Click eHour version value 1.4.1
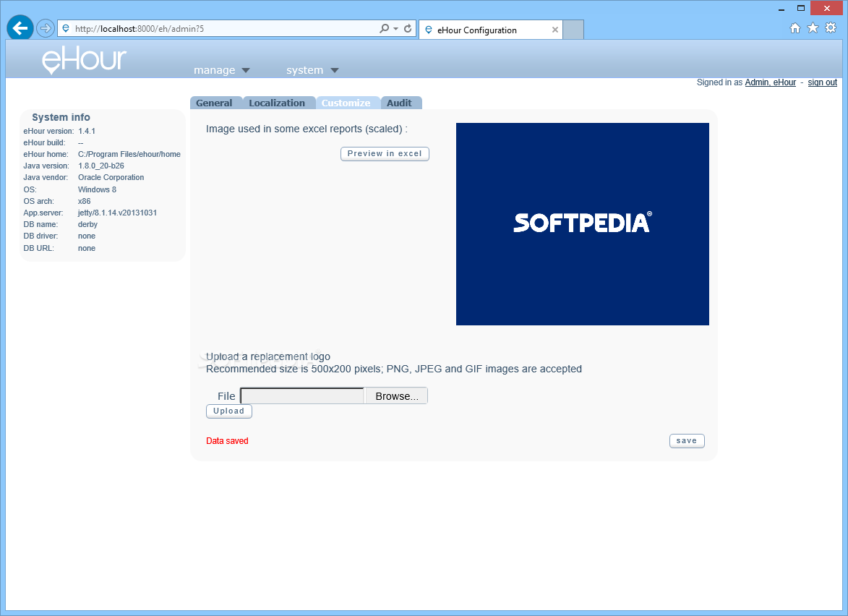The image size is (848, 616). pyautogui.click(x=87, y=131)
